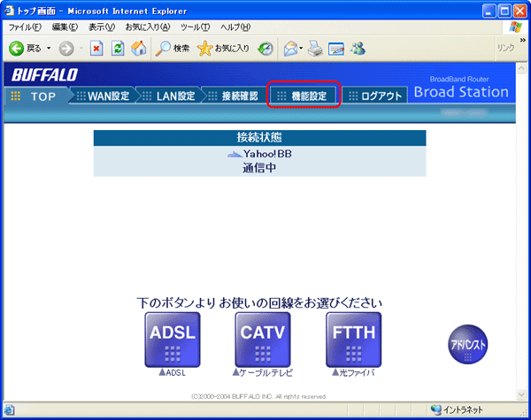This screenshot has height=420, width=531.
Task: Click the Edit page icon
Action: [336, 49]
